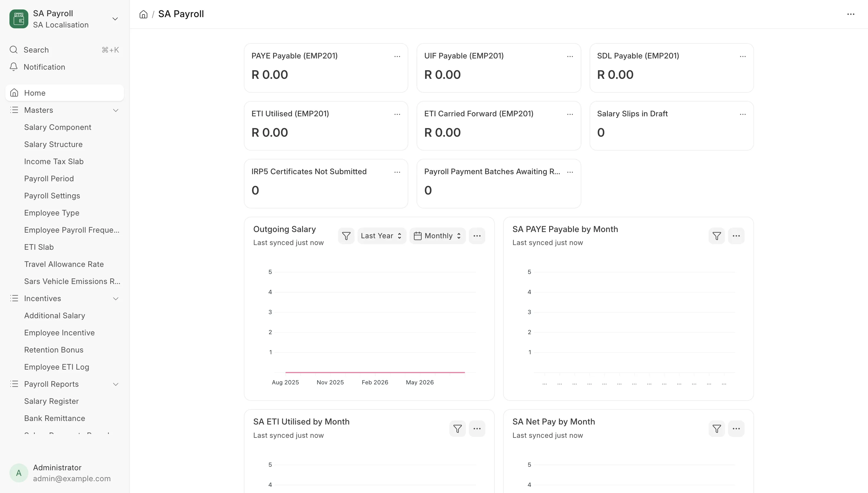Click SA Payroll breadcrumb title

click(x=181, y=14)
